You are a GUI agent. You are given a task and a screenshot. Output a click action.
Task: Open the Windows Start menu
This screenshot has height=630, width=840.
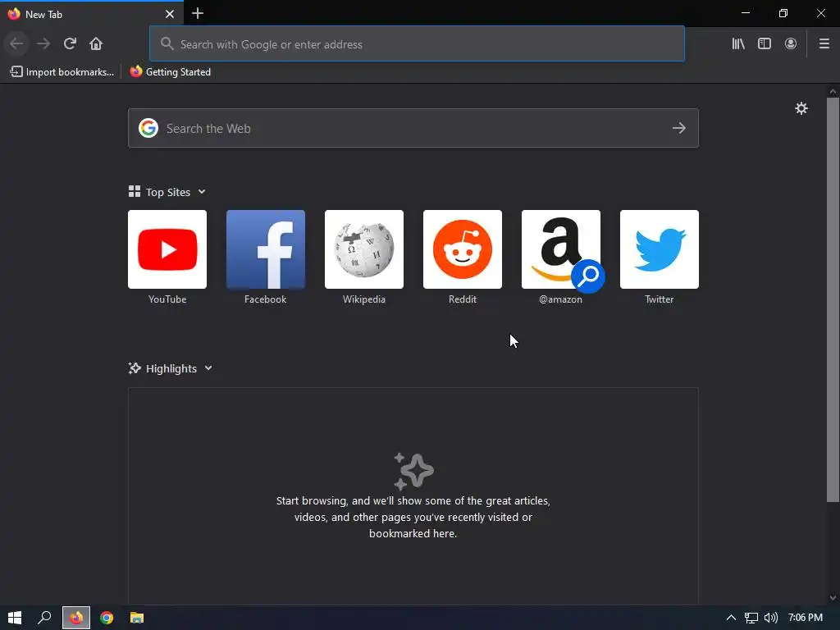pos(15,618)
